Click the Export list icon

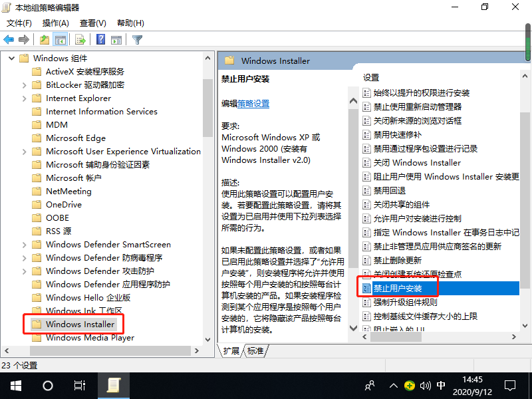[79, 39]
